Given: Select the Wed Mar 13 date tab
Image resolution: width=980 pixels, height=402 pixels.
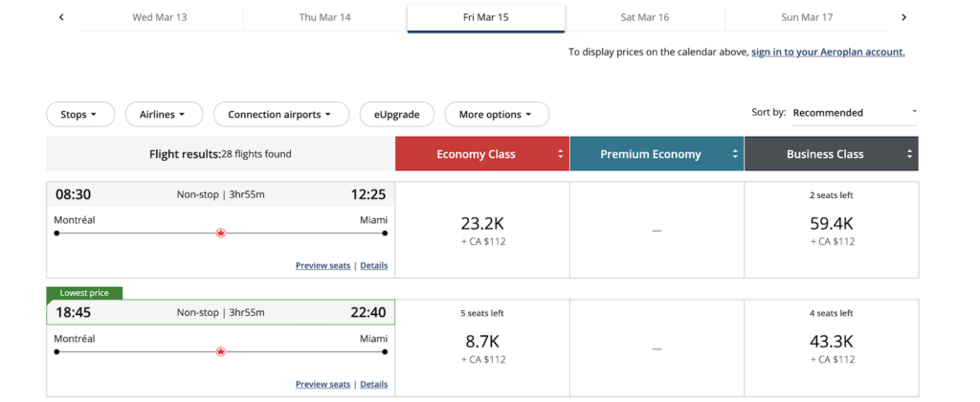Looking at the screenshot, I should point(160,17).
